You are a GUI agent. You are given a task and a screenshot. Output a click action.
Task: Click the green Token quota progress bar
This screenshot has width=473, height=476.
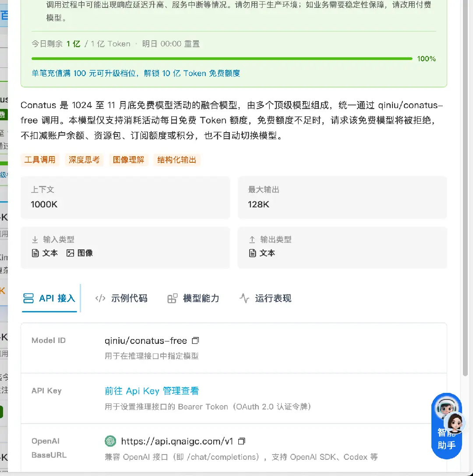222,58
